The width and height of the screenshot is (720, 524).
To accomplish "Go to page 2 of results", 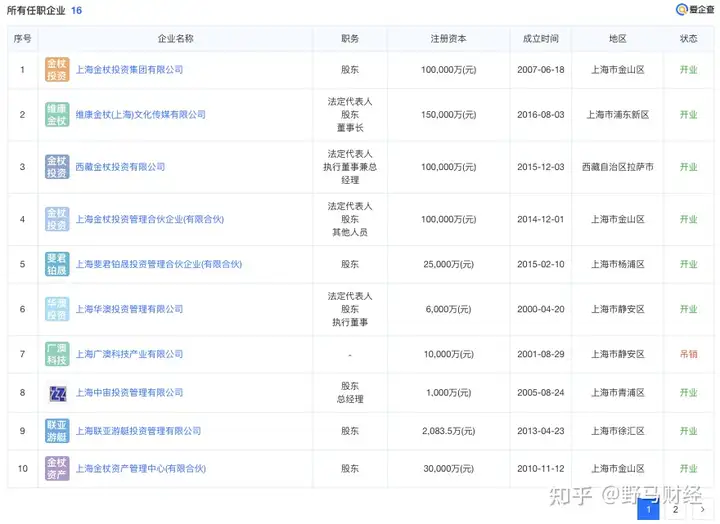I will click(x=675, y=509).
